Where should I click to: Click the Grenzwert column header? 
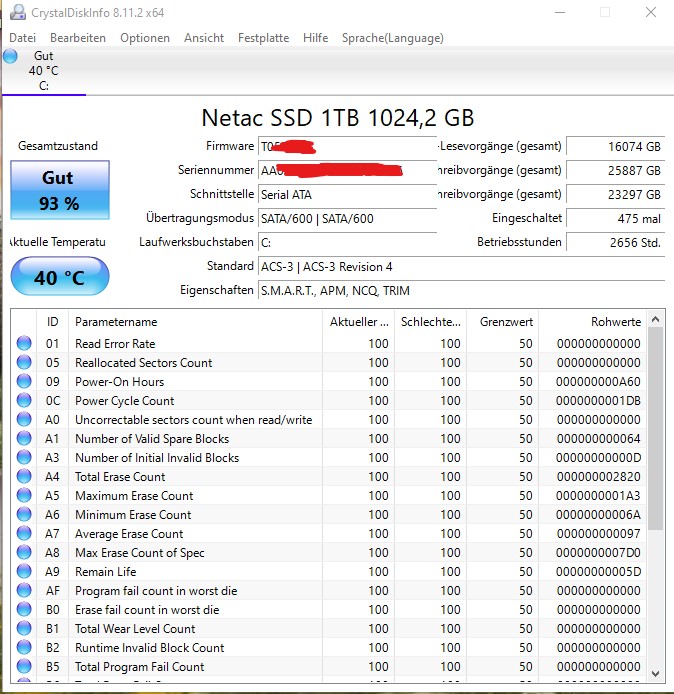pyautogui.click(x=503, y=322)
